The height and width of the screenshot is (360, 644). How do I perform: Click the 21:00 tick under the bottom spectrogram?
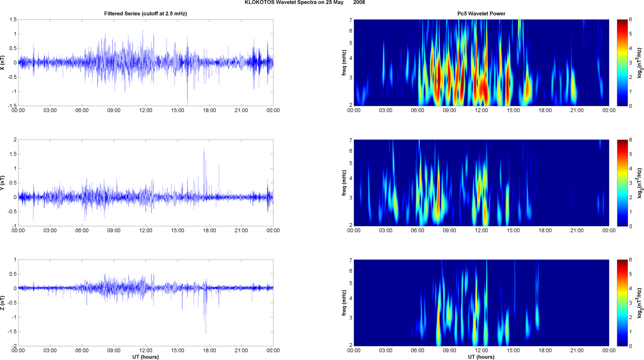point(577,350)
